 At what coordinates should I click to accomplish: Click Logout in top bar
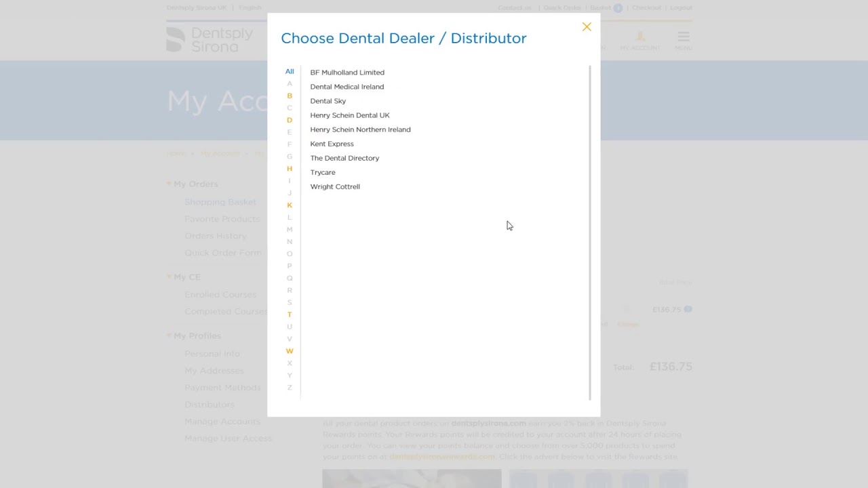(681, 8)
